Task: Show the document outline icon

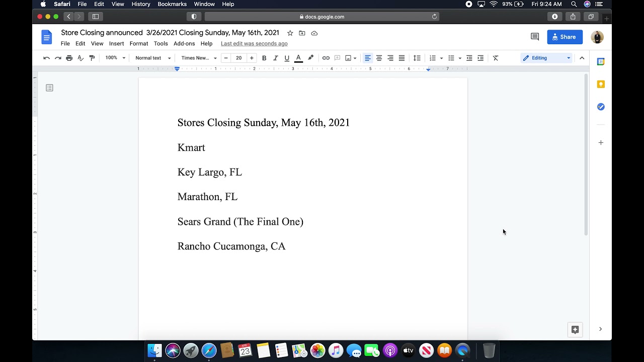Action: (x=49, y=88)
